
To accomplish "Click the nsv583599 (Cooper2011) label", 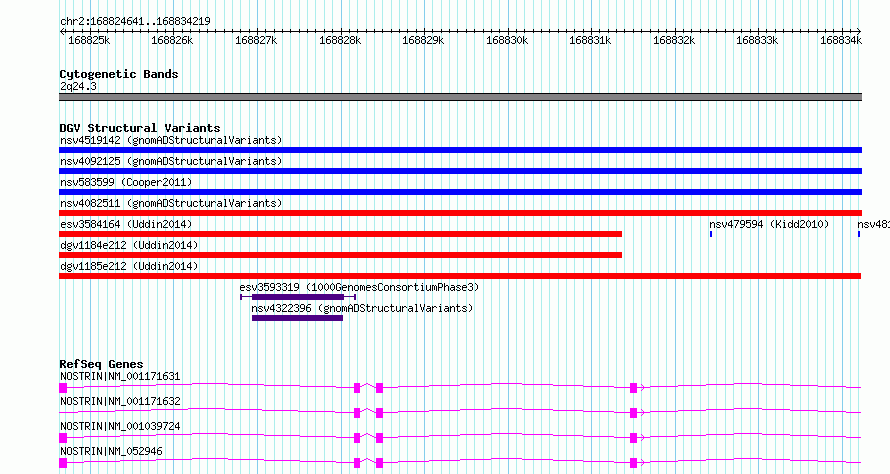I will pyautogui.click(x=126, y=182).
